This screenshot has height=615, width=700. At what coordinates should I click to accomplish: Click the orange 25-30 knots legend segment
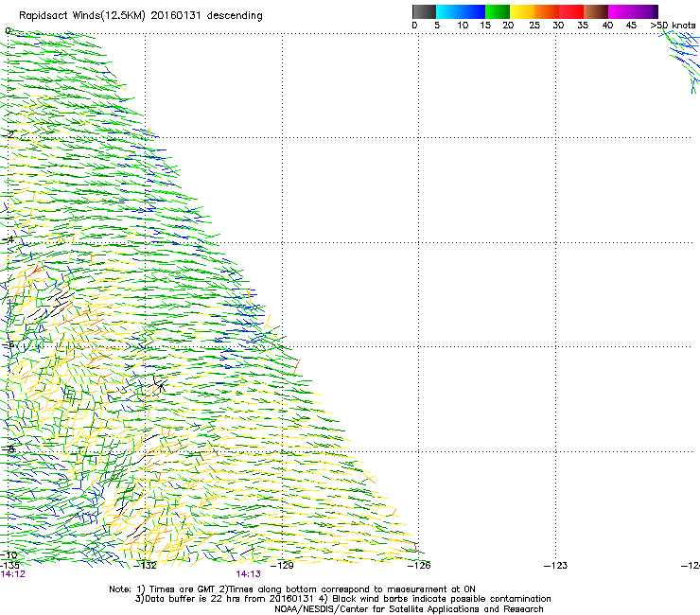(x=547, y=11)
